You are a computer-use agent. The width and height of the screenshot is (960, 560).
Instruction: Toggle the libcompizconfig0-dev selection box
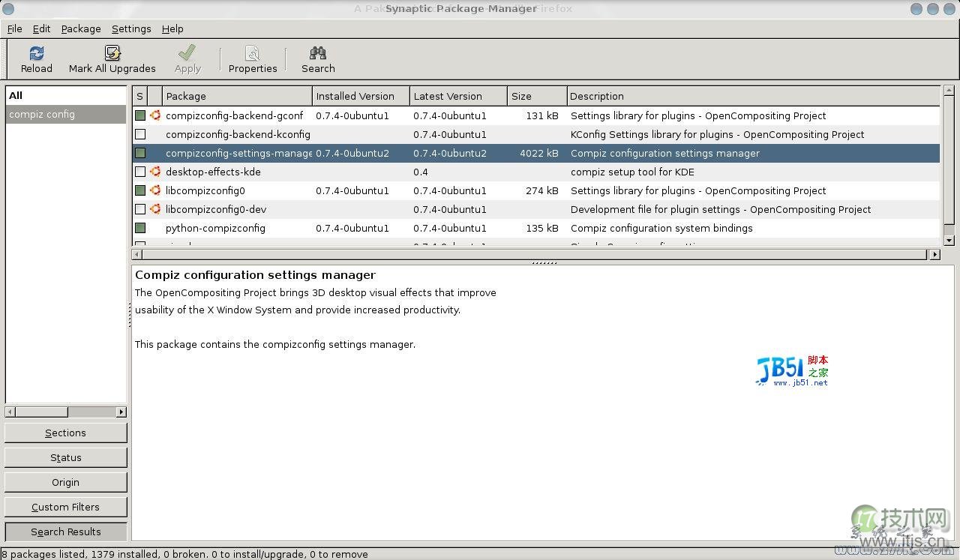coord(139,209)
